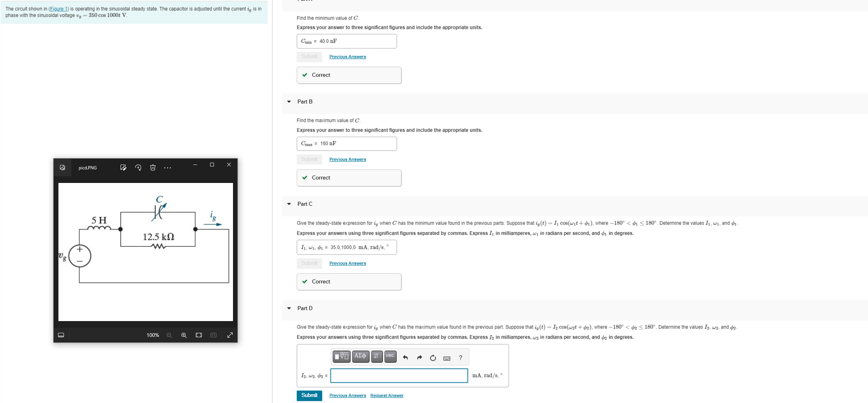
Task: Undo the last answer edit
Action: click(x=405, y=357)
